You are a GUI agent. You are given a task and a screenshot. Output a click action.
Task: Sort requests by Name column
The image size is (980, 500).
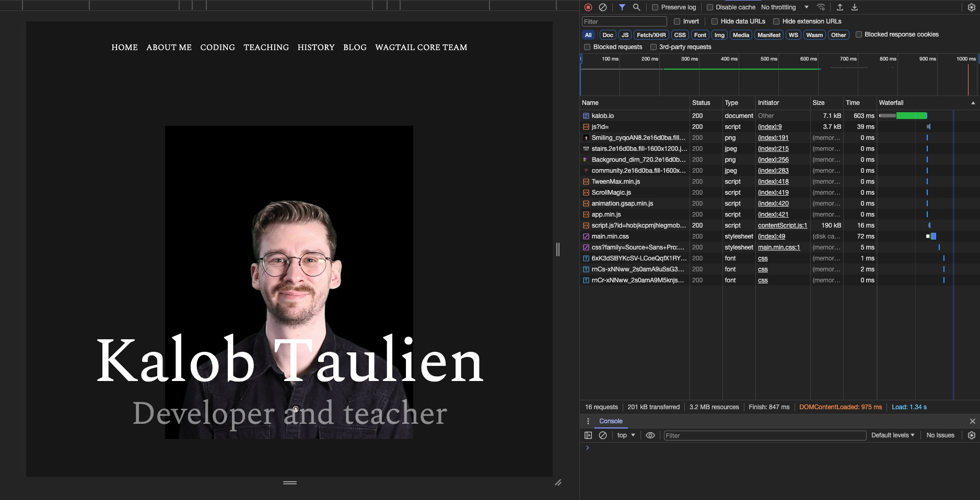point(635,103)
